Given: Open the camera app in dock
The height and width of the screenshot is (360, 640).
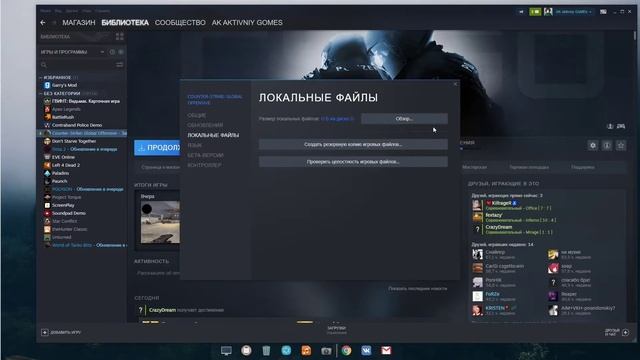Looking at the screenshot, I should click(x=326, y=351).
